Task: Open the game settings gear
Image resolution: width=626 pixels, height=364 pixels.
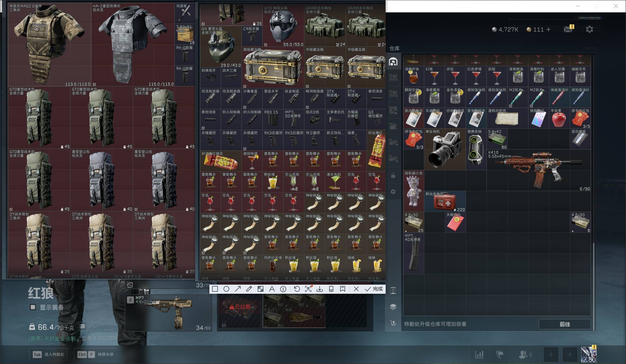Action: click(590, 29)
